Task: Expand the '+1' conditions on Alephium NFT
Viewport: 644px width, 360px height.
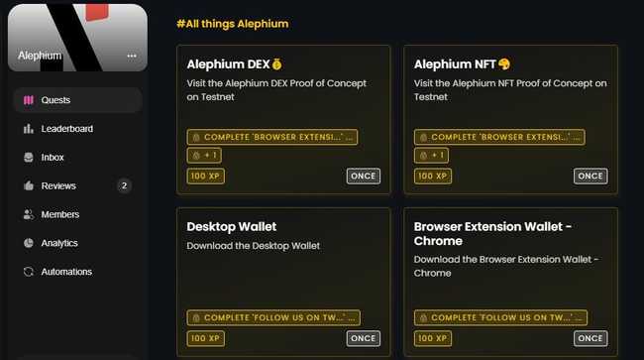Action: tap(431, 156)
